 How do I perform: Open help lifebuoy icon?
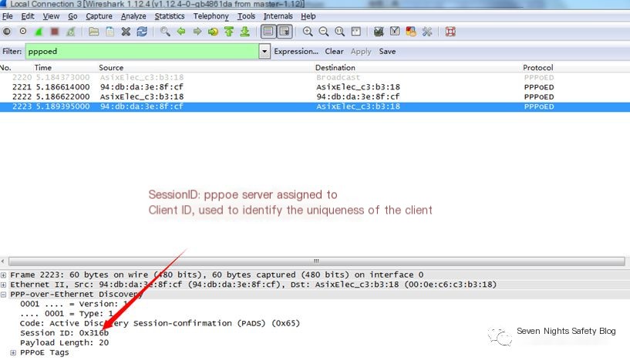pos(450,32)
